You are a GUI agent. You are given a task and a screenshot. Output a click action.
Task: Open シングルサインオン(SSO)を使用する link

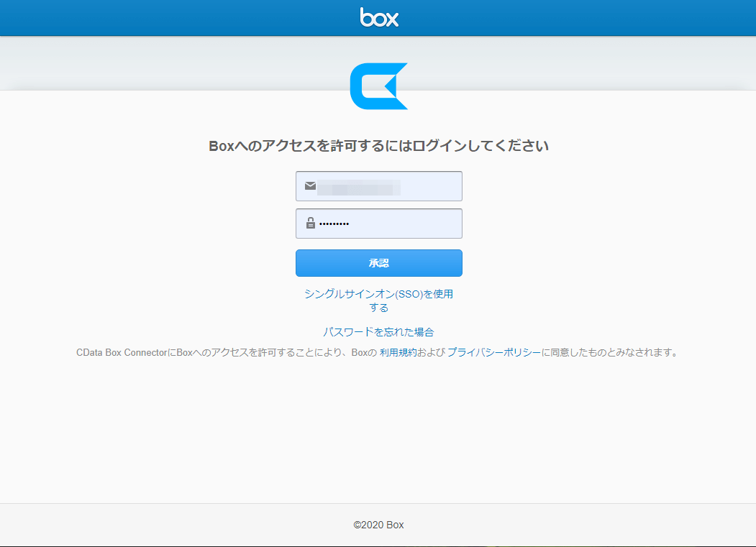[x=379, y=300]
